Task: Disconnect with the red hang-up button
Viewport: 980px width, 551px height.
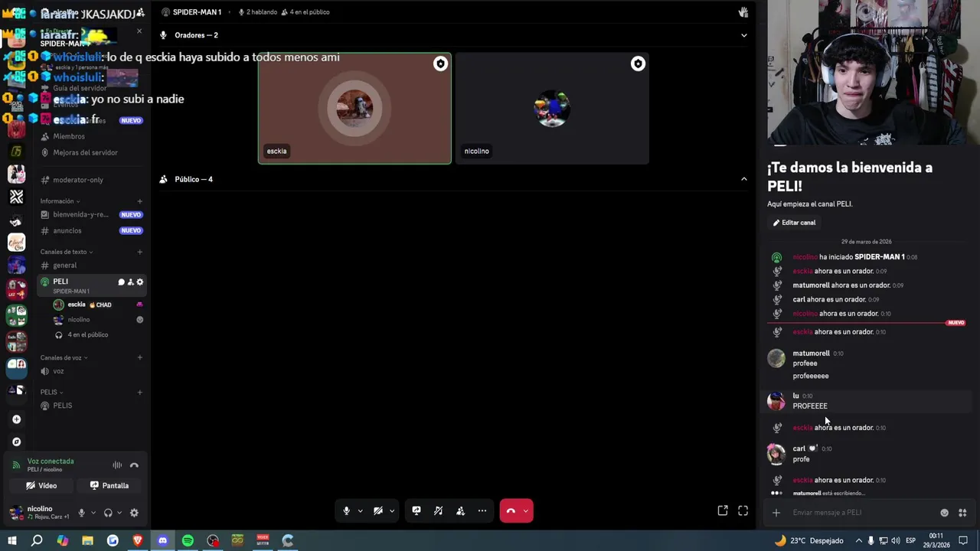Action: click(x=511, y=510)
